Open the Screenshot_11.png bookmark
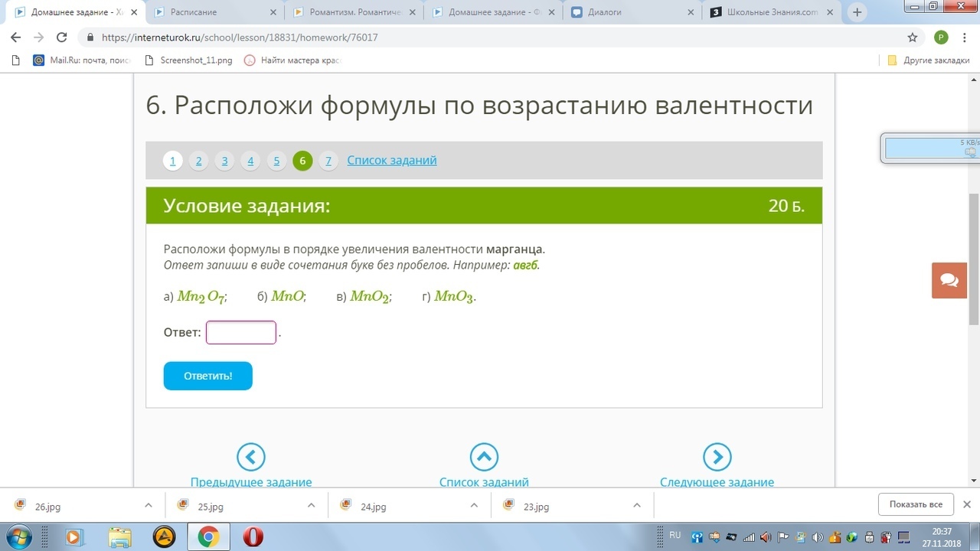 point(189,60)
